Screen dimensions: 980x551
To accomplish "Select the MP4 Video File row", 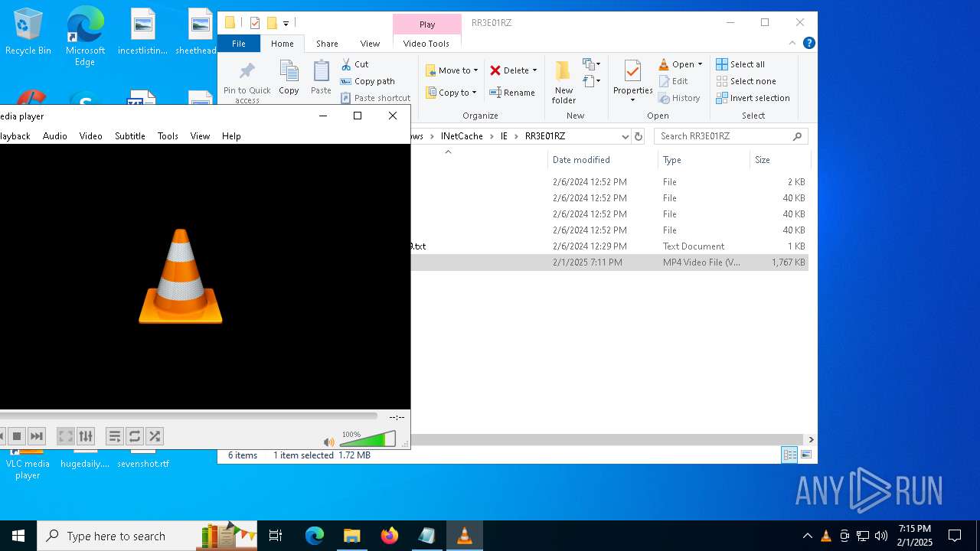I will 609,262.
